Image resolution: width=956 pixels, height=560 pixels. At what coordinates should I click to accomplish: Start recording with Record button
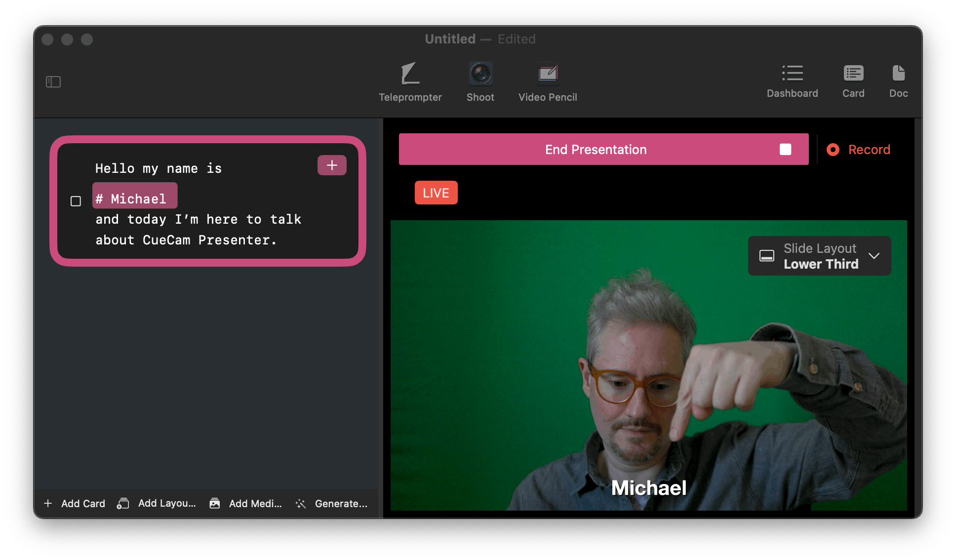tap(859, 150)
